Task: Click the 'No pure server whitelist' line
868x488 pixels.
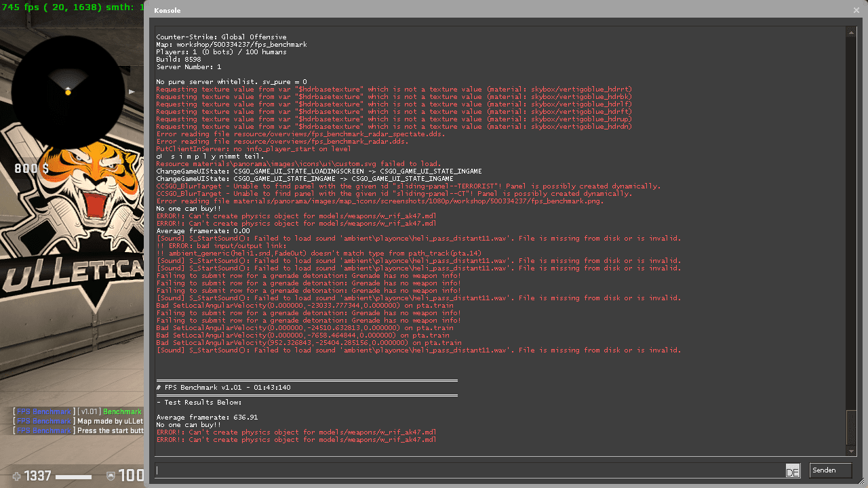Action: click(x=231, y=82)
